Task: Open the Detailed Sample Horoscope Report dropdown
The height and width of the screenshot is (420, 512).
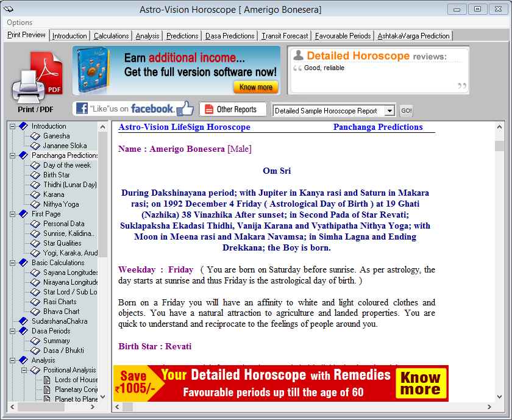Action: click(x=389, y=111)
